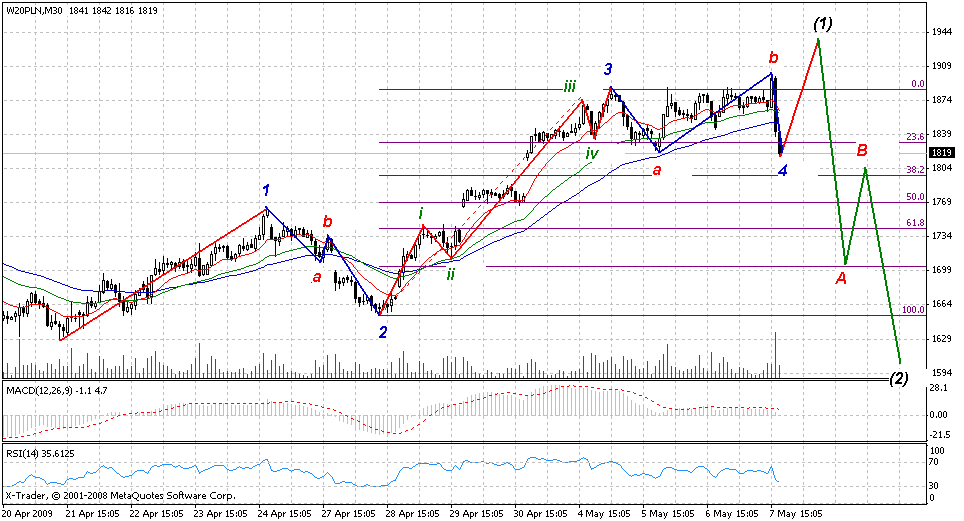
Task: Select the 28 Apr 15:05 date label
Action: (x=413, y=512)
